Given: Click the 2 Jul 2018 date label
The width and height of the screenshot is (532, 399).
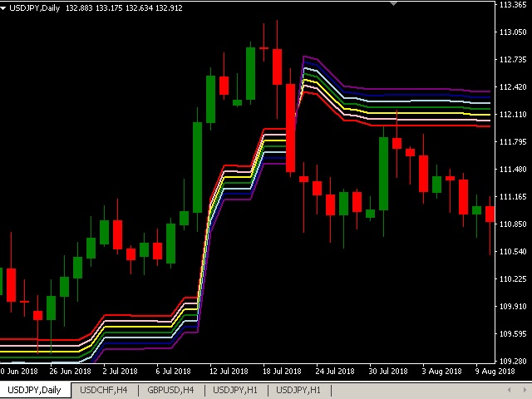Looking at the screenshot, I should [x=120, y=372].
